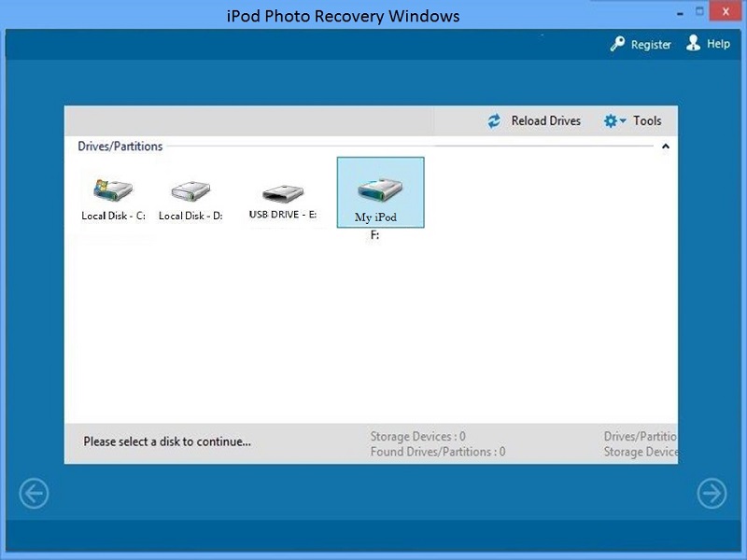Click the 'Local Disk - D:' label
Viewport: 747px width, 560px height.
[190, 216]
